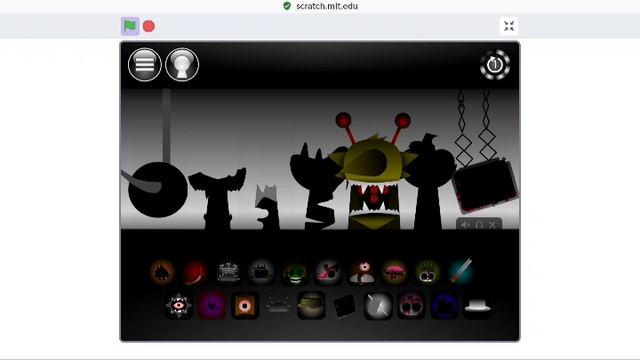Screen dimensions: 640x360
Task: Click the green flag to start the project
Action: click(x=130, y=26)
